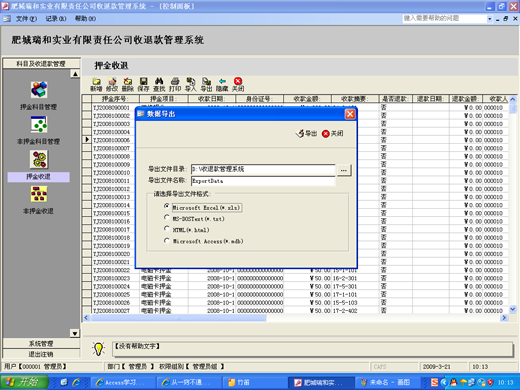This screenshot has height=390, width=520.
Task: Click table vertical scrollbar up arrow
Action: tap(513, 99)
